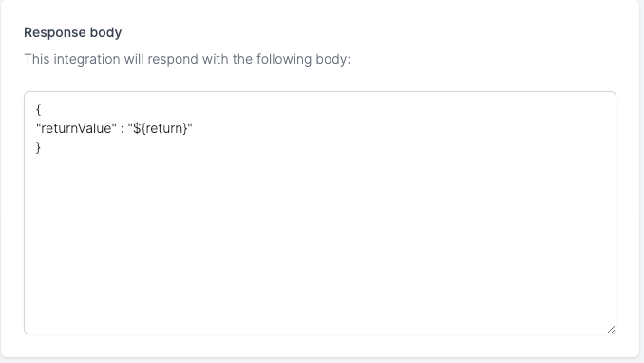Click the "${return}" placeholder value

click(x=161, y=128)
